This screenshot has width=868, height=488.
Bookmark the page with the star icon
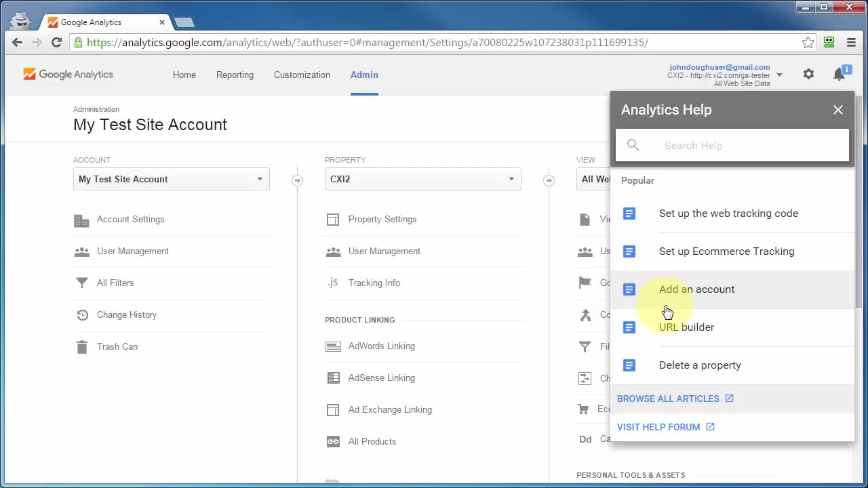coord(808,43)
